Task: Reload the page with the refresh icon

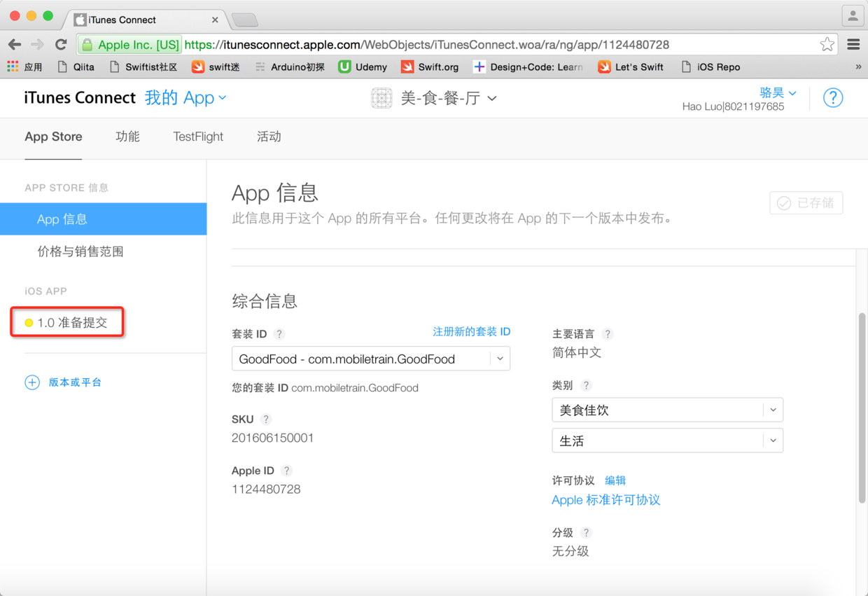Action: (61, 45)
